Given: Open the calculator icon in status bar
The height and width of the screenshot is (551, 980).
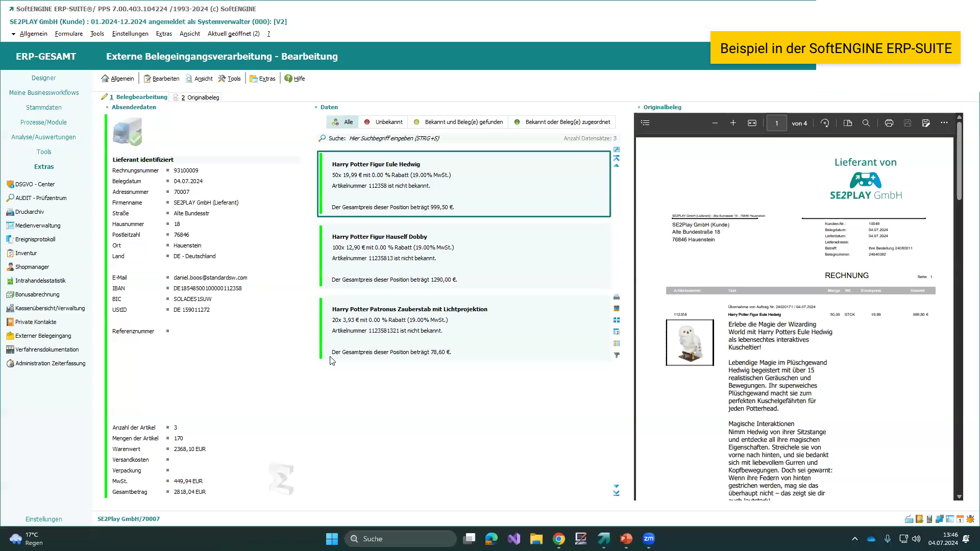Looking at the screenshot, I should 929,519.
